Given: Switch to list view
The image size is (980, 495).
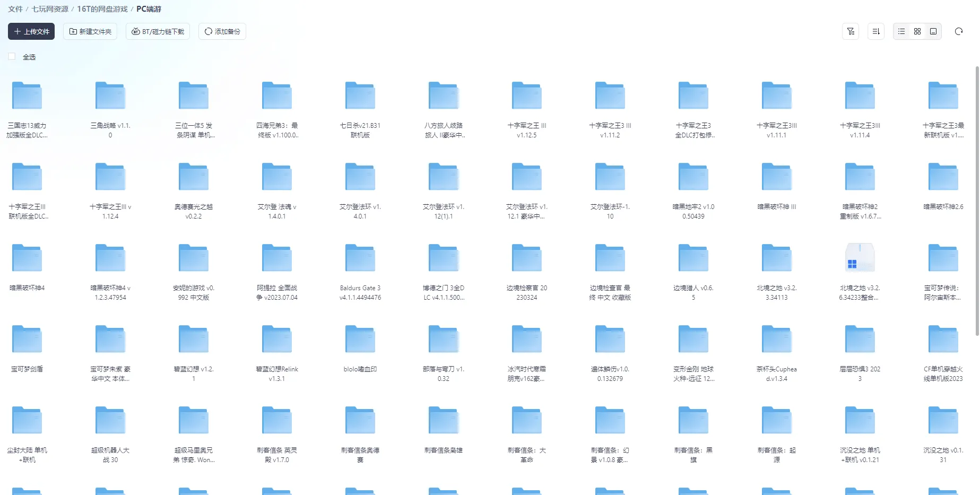Looking at the screenshot, I should (x=901, y=31).
